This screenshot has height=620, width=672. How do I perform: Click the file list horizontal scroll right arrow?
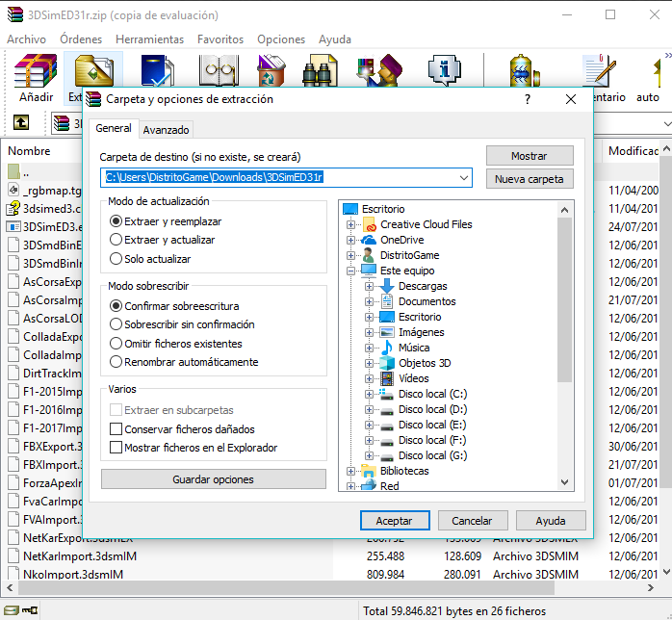point(651,587)
